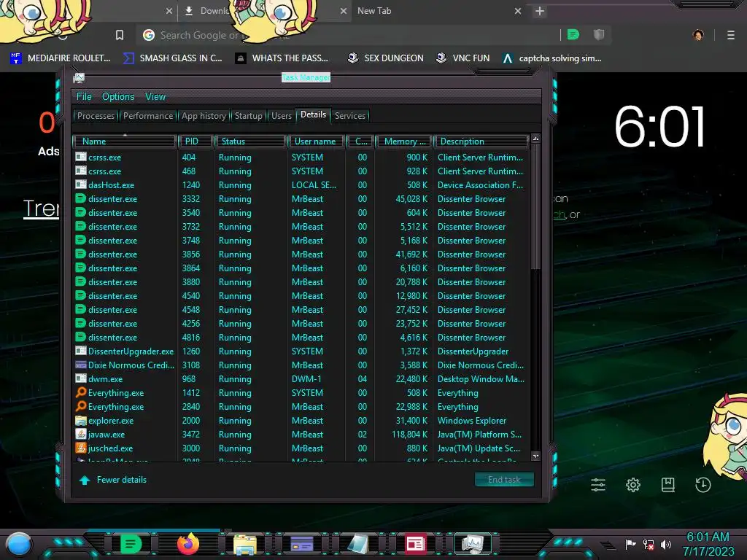Screen dimensions: 747x560
Task: Open the File menu in Task Manager
Action: pyautogui.click(x=84, y=97)
